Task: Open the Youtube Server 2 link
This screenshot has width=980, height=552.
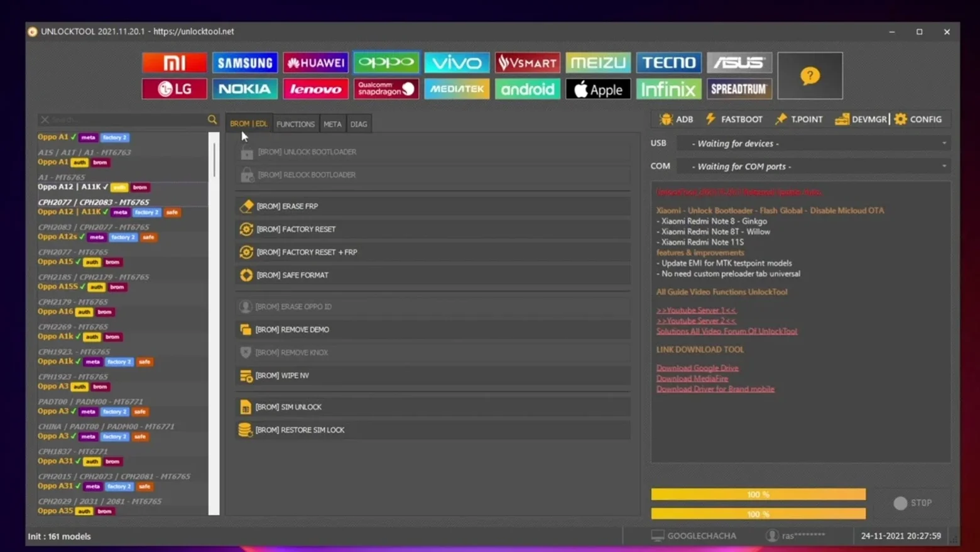Action: tap(696, 321)
